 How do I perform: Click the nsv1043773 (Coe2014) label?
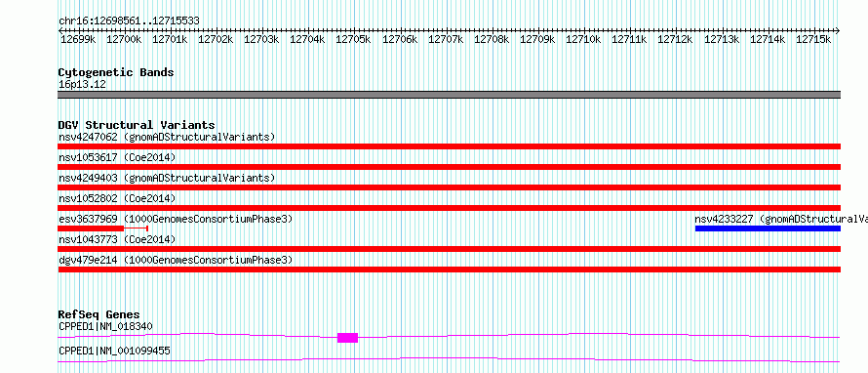pos(117,239)
